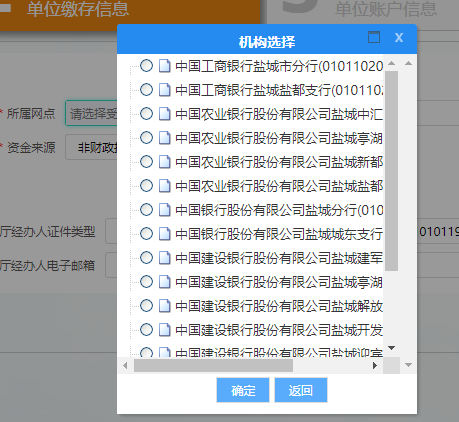Screen dimensions: 459x422
Task: Close the 机构选择 dialog with X
Action: (399, 37)
